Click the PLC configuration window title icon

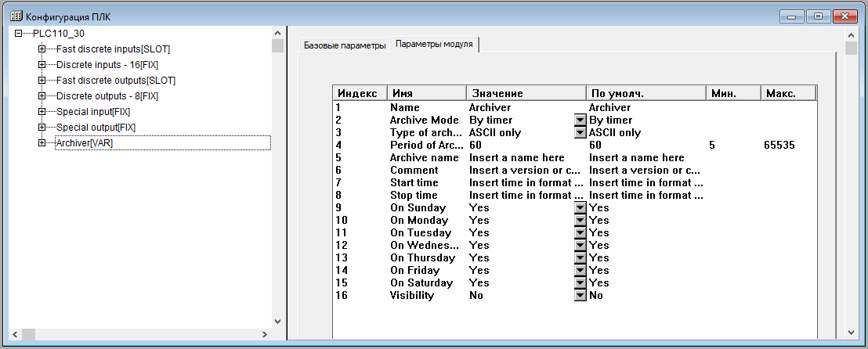[x=16, y=16]
